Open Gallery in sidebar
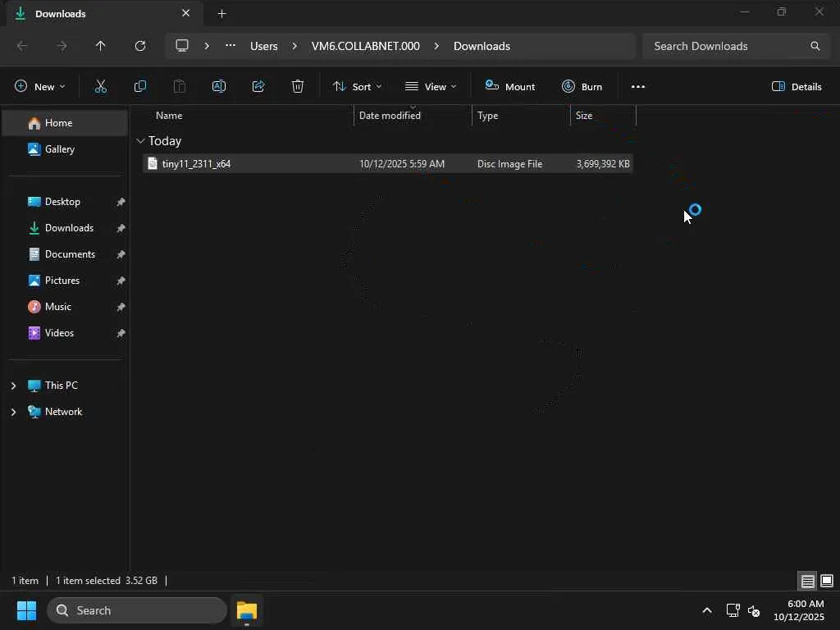840x630 pixels. pyautogui.click(x=66, y=149)
